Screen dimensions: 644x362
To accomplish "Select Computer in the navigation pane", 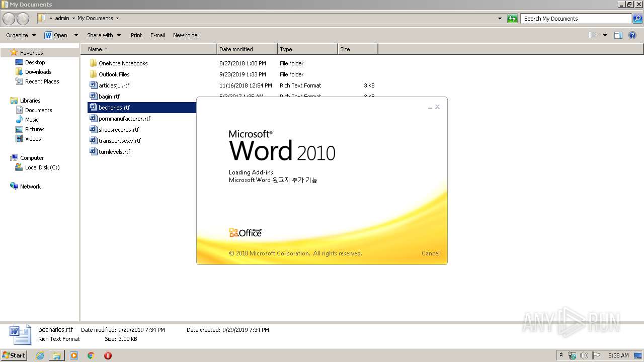I will coord(32,158).
